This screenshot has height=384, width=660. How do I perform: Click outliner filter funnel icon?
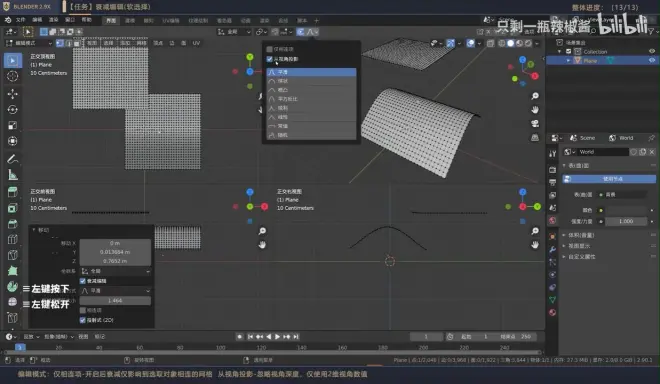[x=652, y=31]
